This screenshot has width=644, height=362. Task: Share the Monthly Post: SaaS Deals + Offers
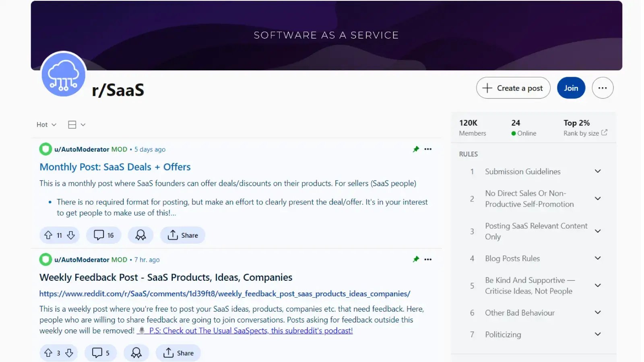pyautogui.click(x=183, y=235)
